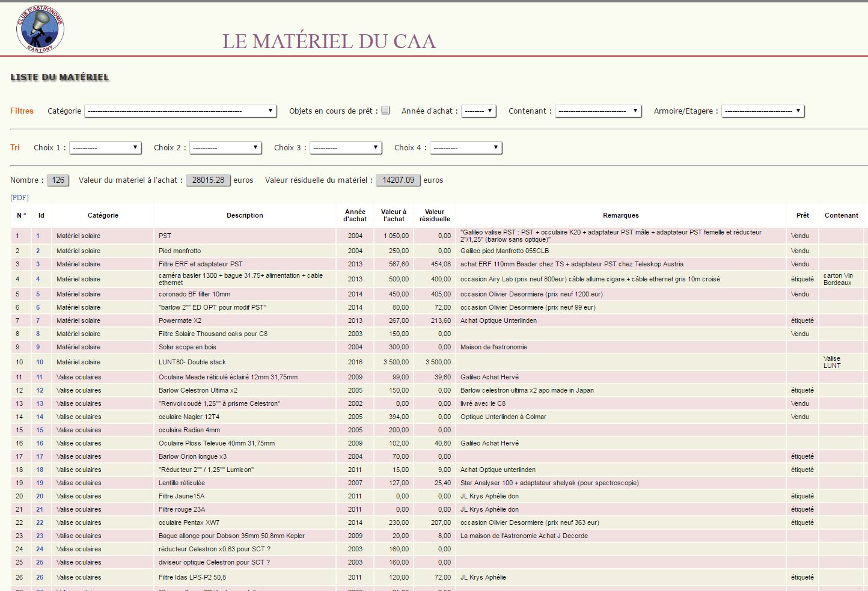Screen dimensions: 868x591
Task: Click the Valeur à l'achat column header
Action: click(x=394, y=215)
